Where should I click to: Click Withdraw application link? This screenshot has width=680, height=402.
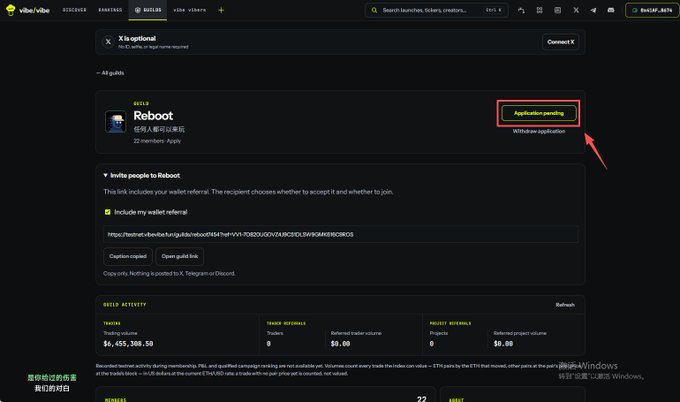pyautogui.click(x=539, y=131)
